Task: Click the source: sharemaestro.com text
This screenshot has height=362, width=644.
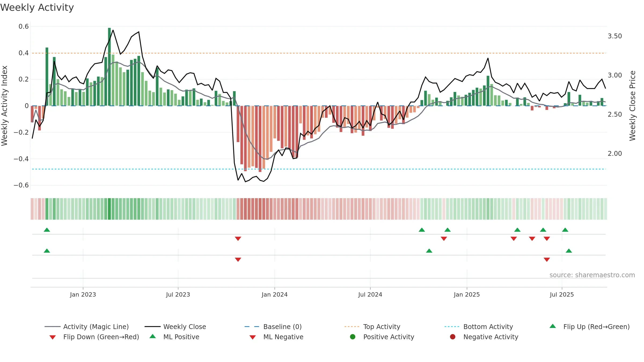Action: (x=592, y=275)
